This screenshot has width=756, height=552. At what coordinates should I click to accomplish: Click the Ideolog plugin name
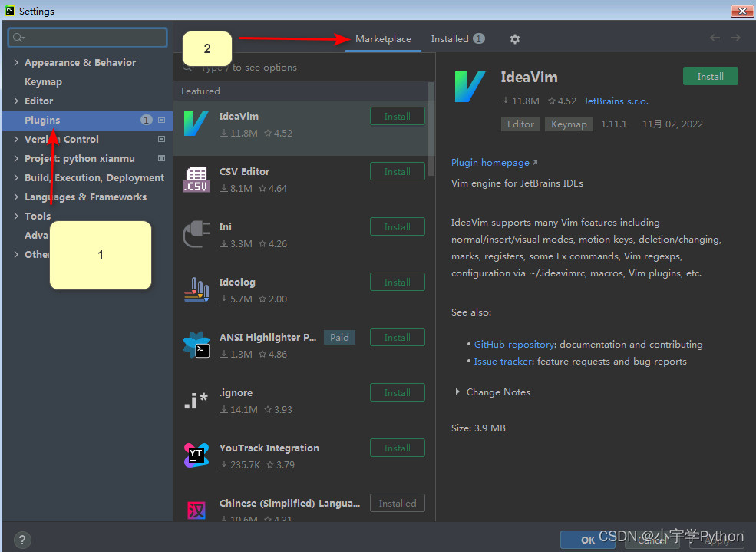(237, 282)
